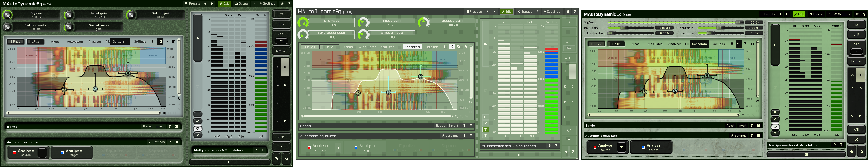Toggle Bypass in the dark-skinned plugin header
Viewport: 868px width, 167px height.
pyautogui.click(x=242, y=4)
